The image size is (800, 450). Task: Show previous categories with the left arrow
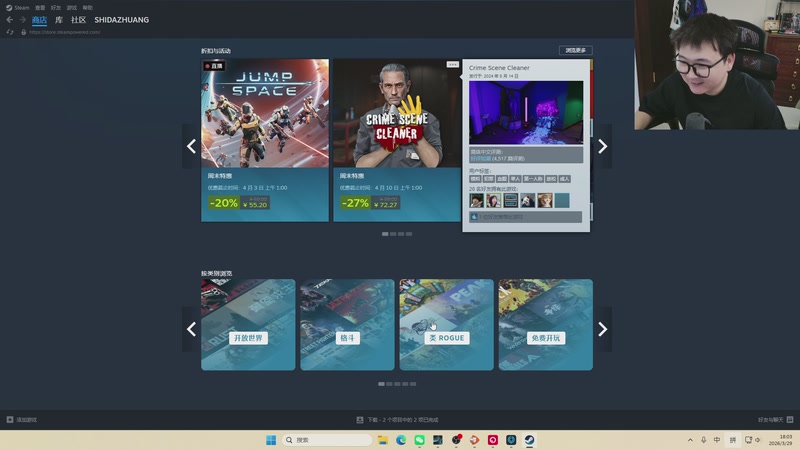(191, 329)
